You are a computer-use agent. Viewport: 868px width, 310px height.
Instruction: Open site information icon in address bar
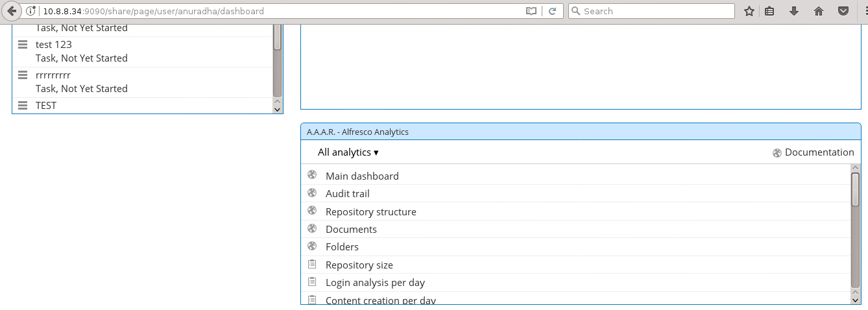coord(30,11)
